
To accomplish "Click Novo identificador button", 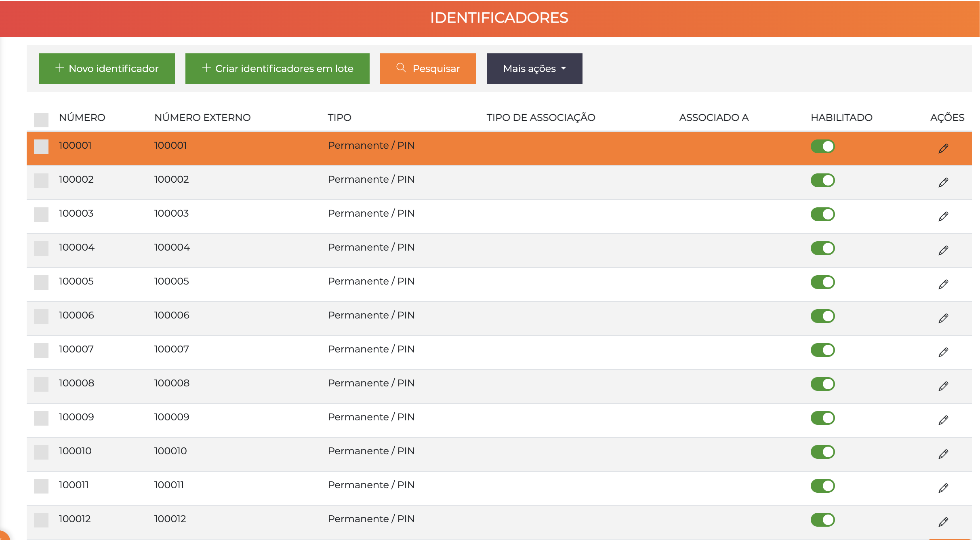I will click(107, 69).
